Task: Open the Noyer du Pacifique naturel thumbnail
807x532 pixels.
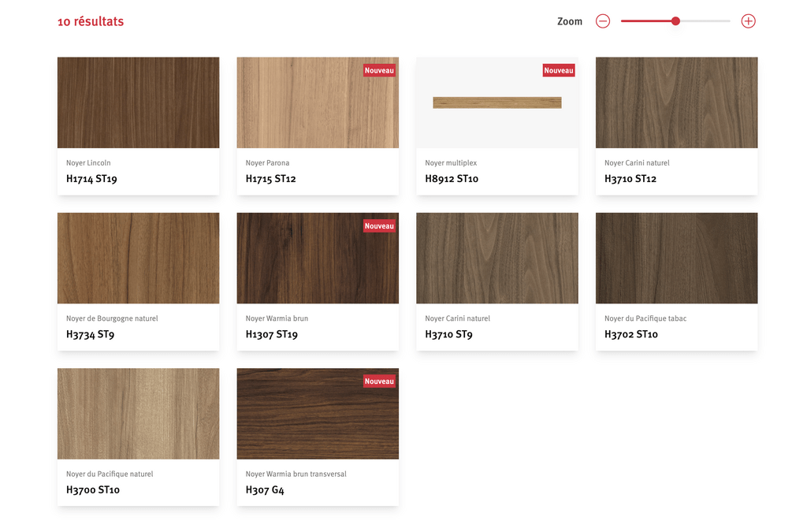Action: coord(139,414)
